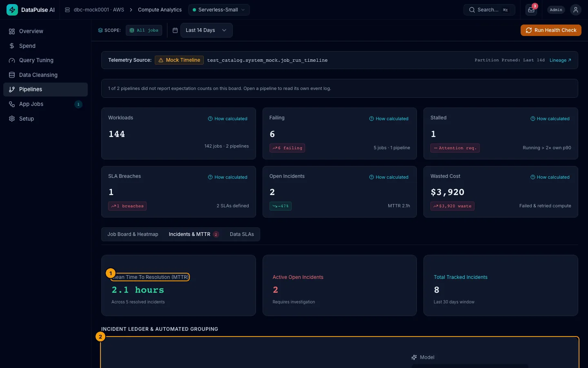The height and width of the screenshot is (368, 588).
Task: Click the calendar icon beside date range
Action: point(175,30)
